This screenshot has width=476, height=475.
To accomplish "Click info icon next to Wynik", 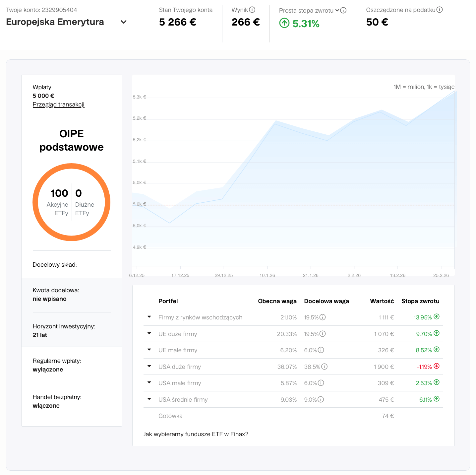I will click(x=252, y=10).
